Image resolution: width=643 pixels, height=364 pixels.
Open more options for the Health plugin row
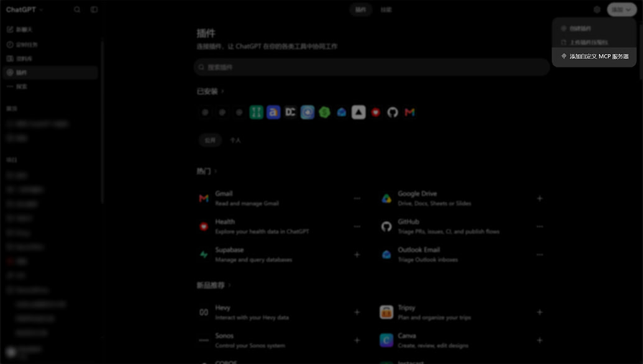[x=357, y=227]
